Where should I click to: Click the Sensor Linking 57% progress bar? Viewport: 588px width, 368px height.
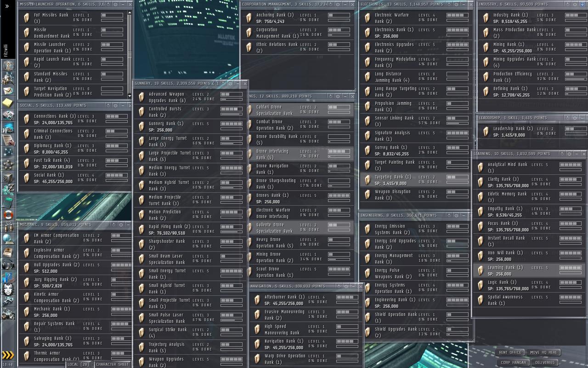click(x=457, y=123)
